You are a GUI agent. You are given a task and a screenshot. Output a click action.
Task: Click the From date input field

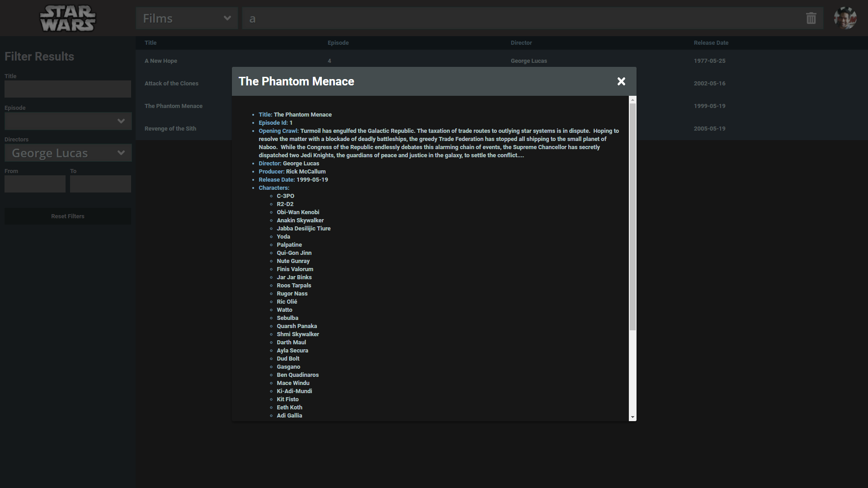[35, 184]
